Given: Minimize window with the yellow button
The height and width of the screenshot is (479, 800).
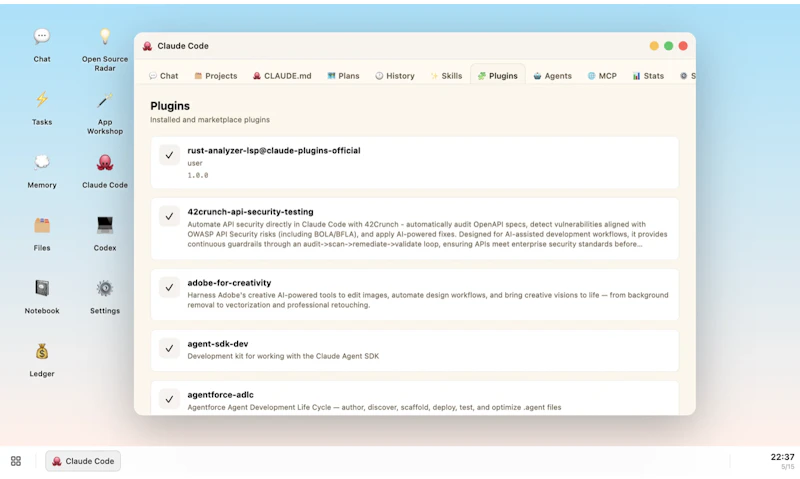Looking at the screenshot, I should click(654, 46).
